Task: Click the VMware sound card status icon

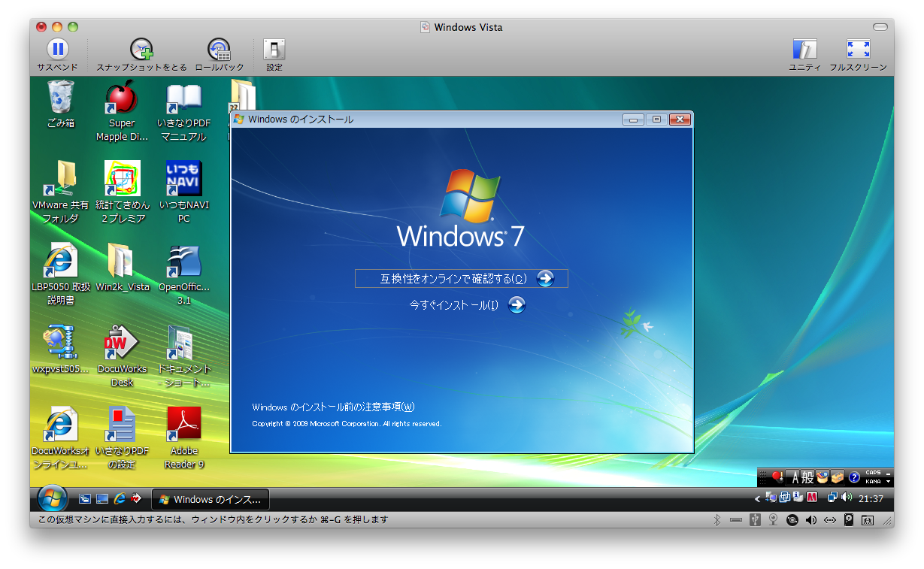Action: 810,519
